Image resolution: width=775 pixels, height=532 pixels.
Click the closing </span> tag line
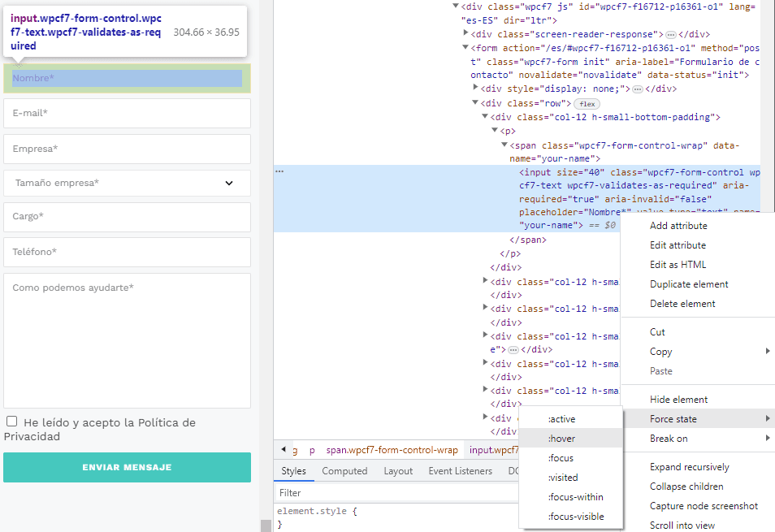coord(528,240)
